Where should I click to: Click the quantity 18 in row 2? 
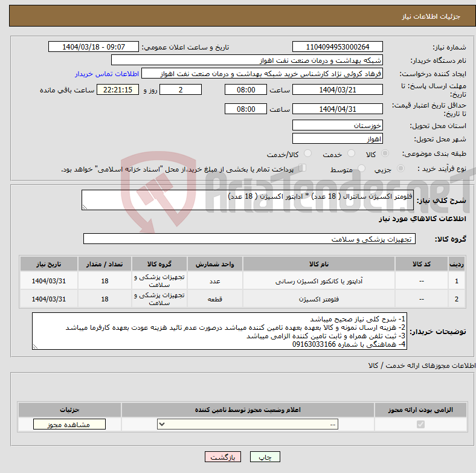click(105, 299)
